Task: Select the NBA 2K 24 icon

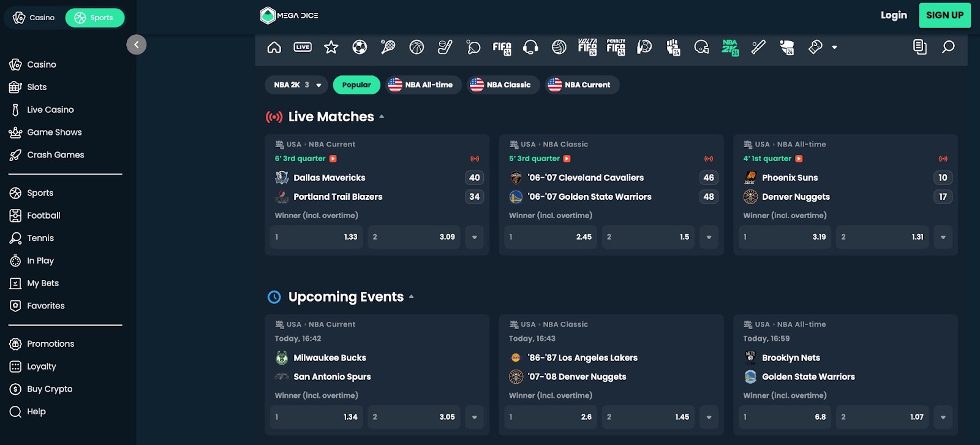Action: (730, 47)
